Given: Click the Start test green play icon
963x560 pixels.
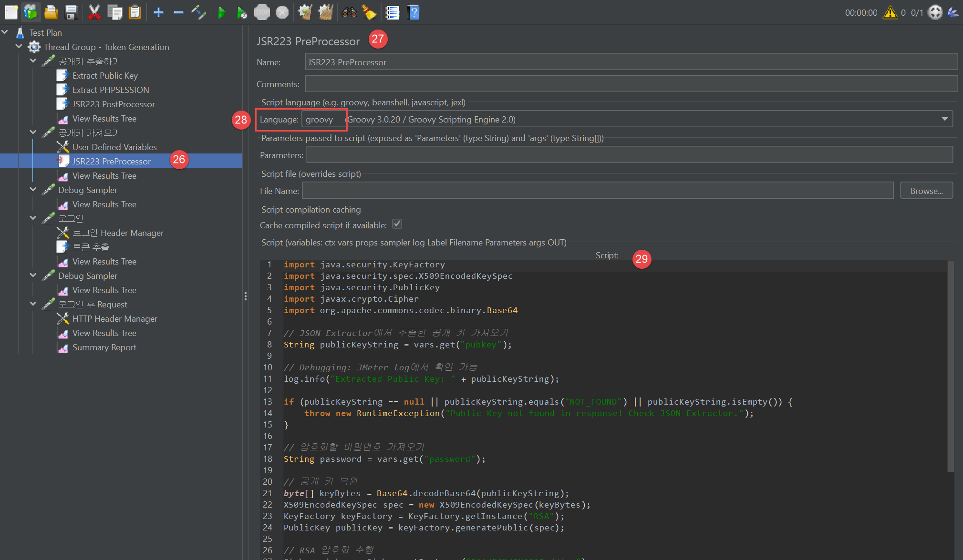Looking at the screenshot, I should (x=221, y=12).
